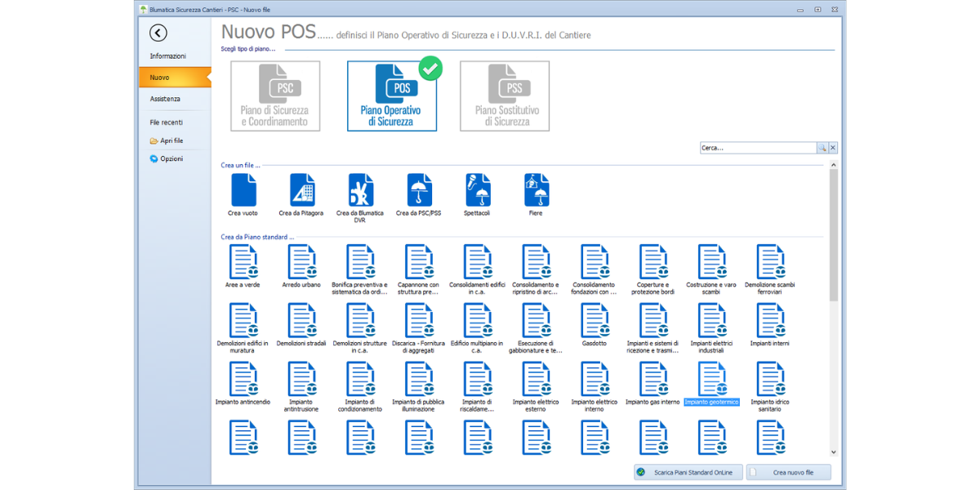Image resolution: width=980 pixels, height=490 pixels.
Task: Select Piano Operativo di Sicurezza type
Action: [391, 96]
